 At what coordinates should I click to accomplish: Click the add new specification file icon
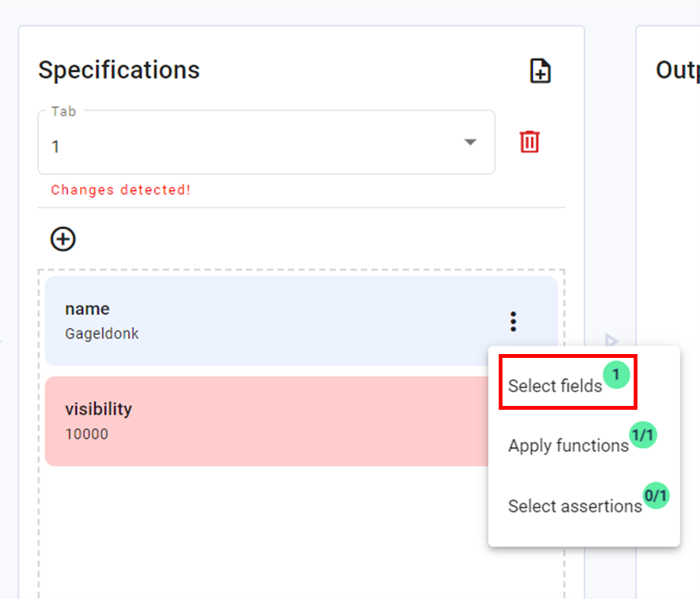point(540,71)
